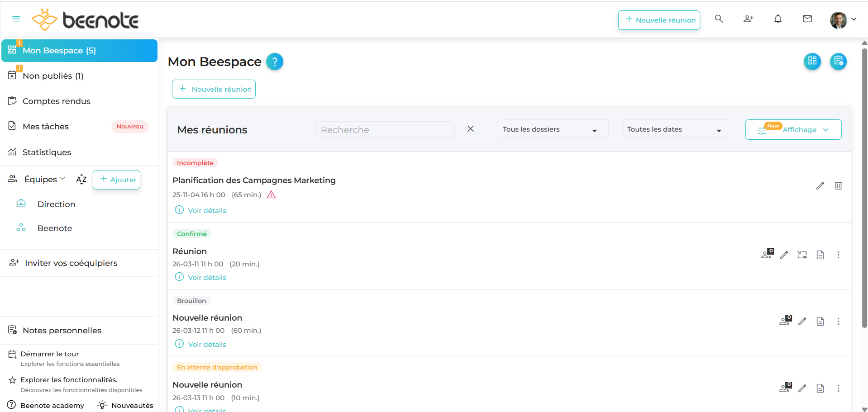Click the add user icon in header
Image resolution: width=868 pixels, height=412 pixels.
click(x=748, y=19)
